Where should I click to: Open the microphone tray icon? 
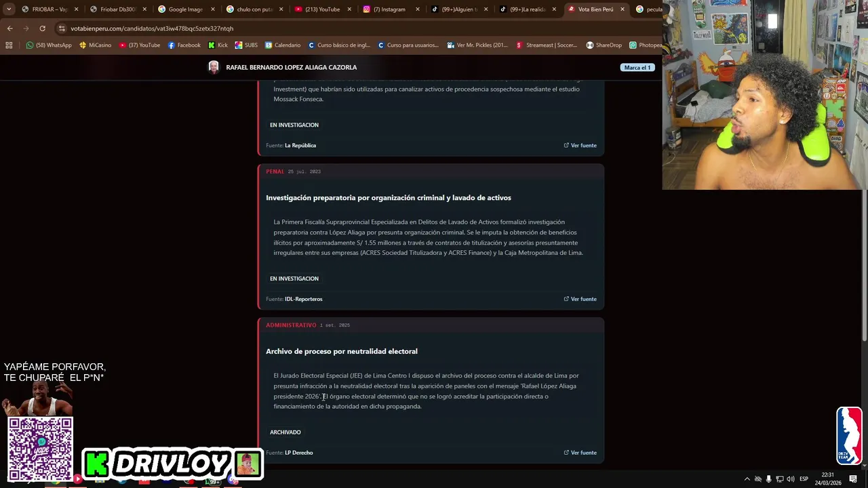click(768, 479)
